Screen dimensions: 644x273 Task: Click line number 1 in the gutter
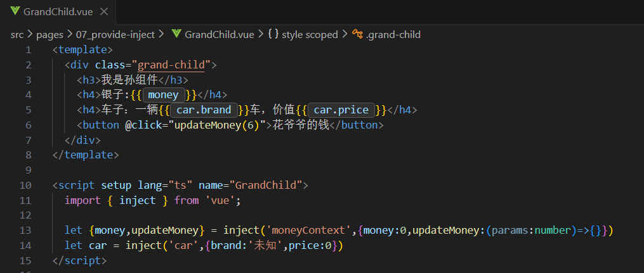point(29,50)
